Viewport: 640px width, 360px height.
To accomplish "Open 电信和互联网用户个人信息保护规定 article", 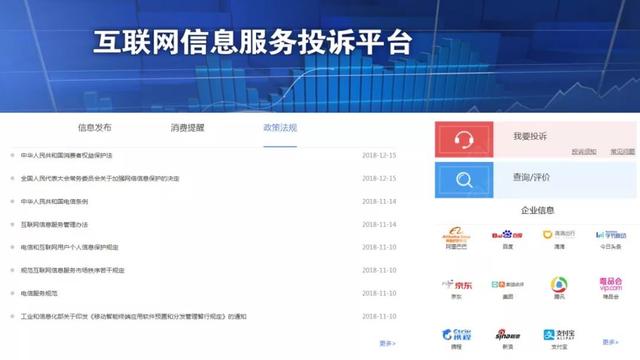I will coord(70,247).
